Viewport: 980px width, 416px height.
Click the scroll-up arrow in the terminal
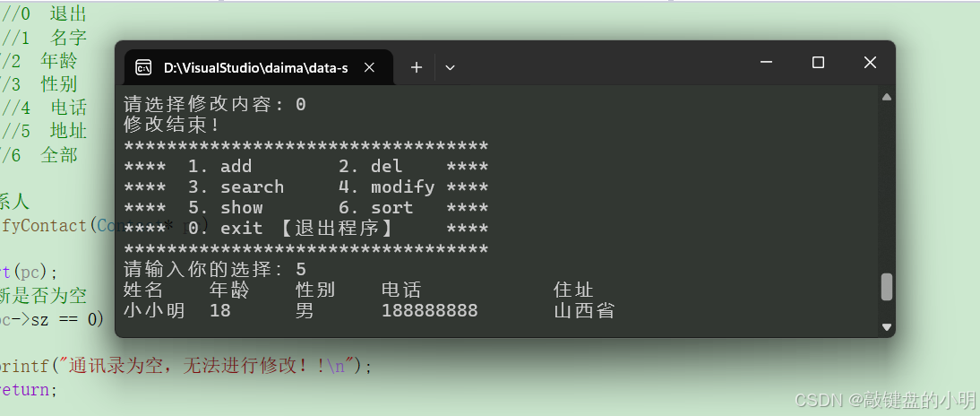click(886, 97)
